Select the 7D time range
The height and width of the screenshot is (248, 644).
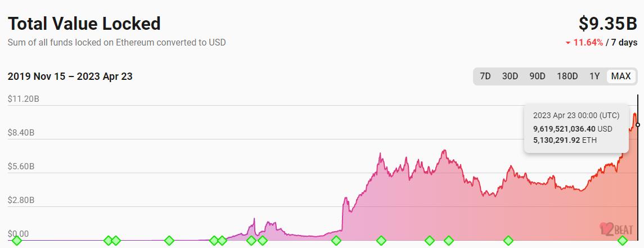pyautogui.click(x=485, y=76)
